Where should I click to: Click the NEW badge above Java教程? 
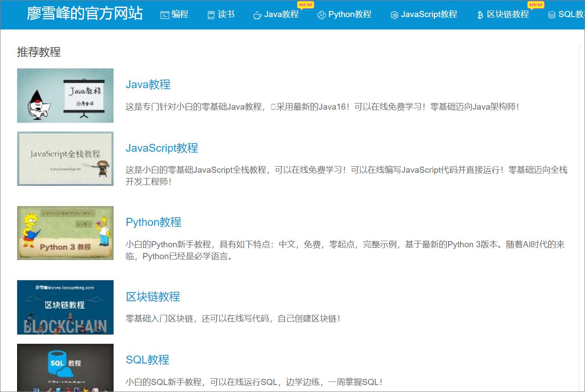(x=306, y=5)
